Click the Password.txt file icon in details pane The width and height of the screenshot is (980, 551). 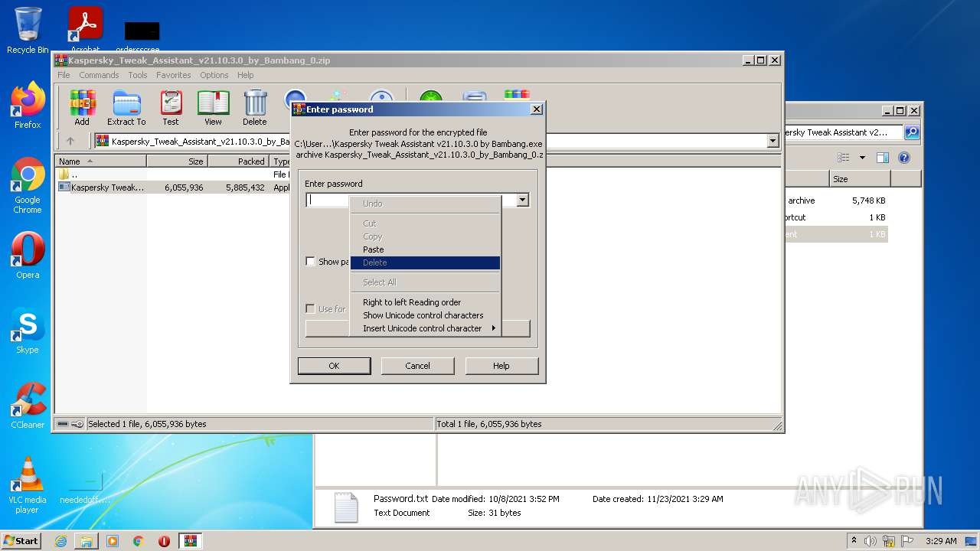tap(346, 507)
